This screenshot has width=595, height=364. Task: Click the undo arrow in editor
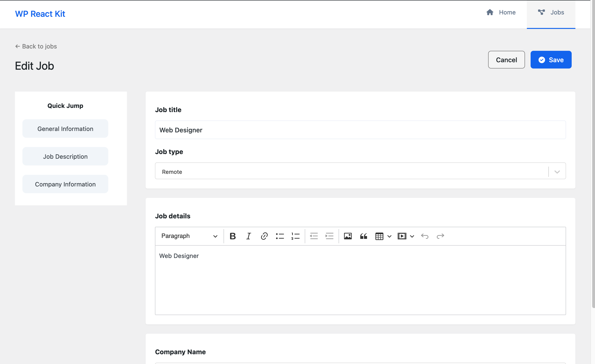(424, 236)
